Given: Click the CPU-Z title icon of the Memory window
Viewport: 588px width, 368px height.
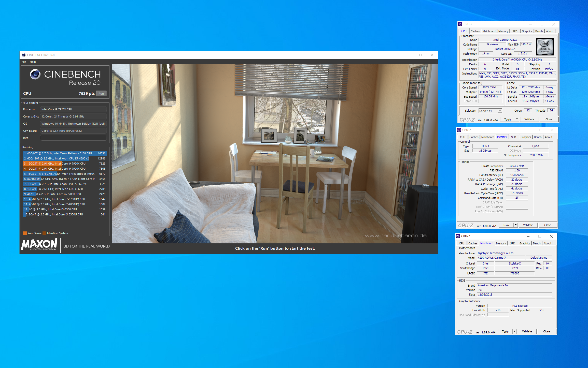Looking at the screenshot, I should (x=459, y=130).
